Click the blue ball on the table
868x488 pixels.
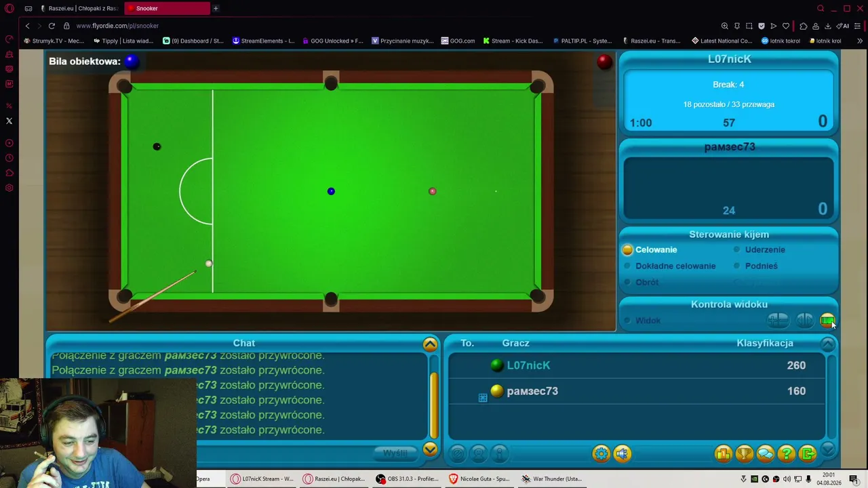coord(331,191)
